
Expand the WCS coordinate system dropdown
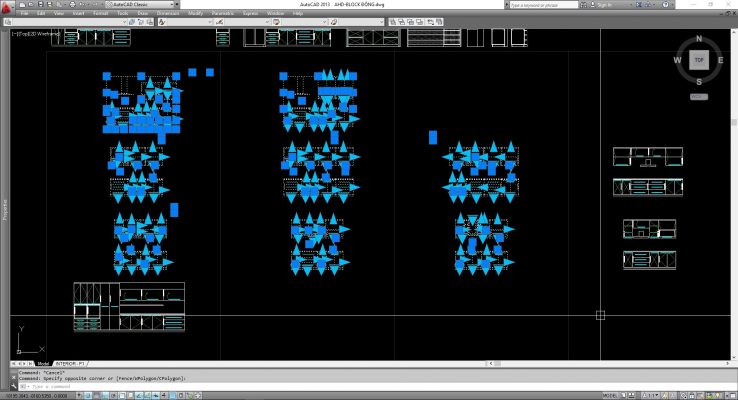[x=698, y=95]
